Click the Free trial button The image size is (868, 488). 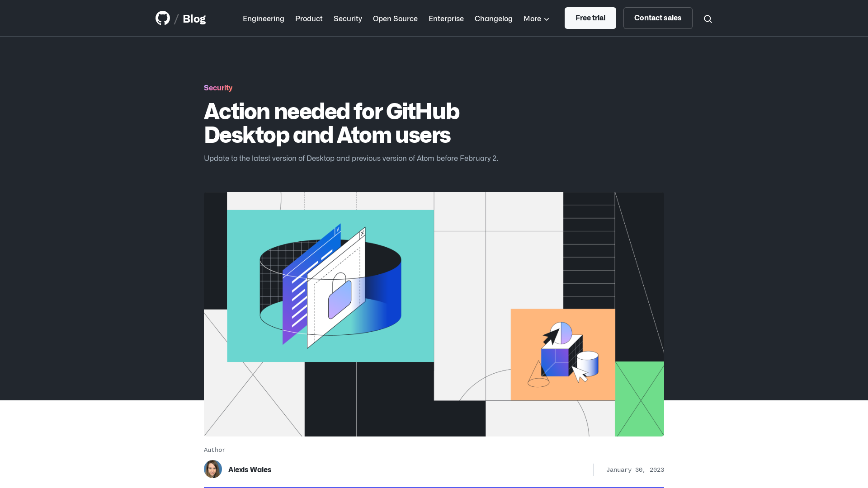point(590,18)
